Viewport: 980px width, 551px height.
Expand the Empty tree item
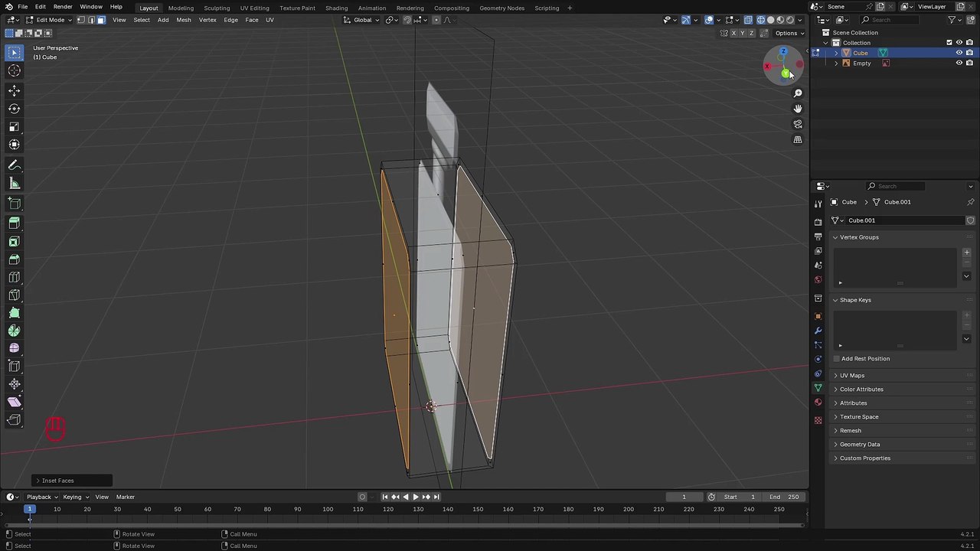(836, 64)
